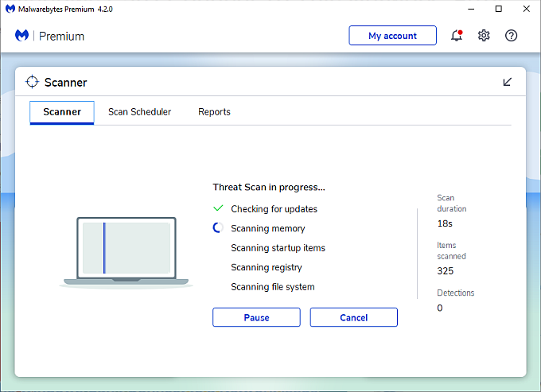The width and height of the screenshot is (541, 392).
Task: Click 'Scanning startup items' text
Action: tap(278, 248)
